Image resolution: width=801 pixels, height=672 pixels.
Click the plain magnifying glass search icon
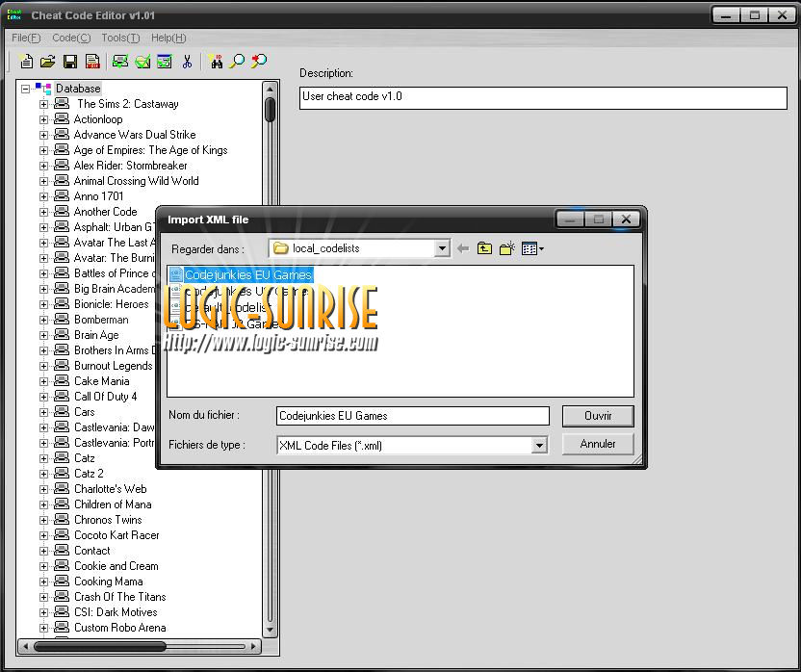pos(237,62)
